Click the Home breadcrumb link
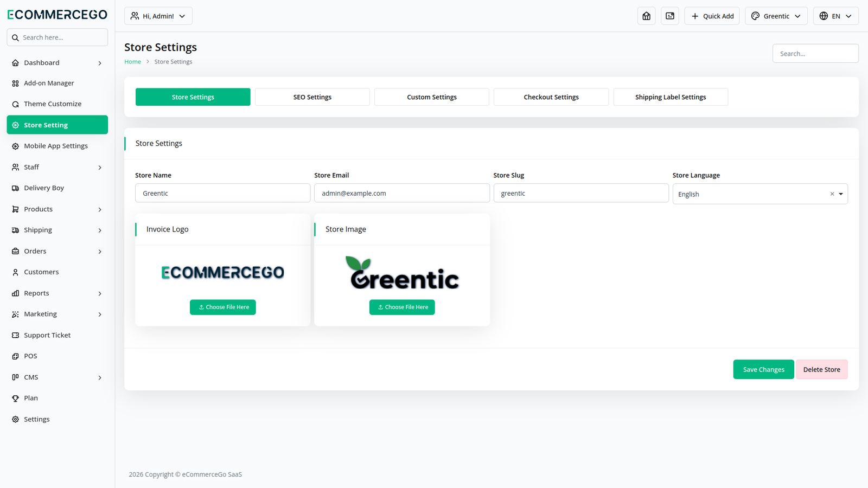The height and width of the screenshot is (488, 868). click(132, 62)
